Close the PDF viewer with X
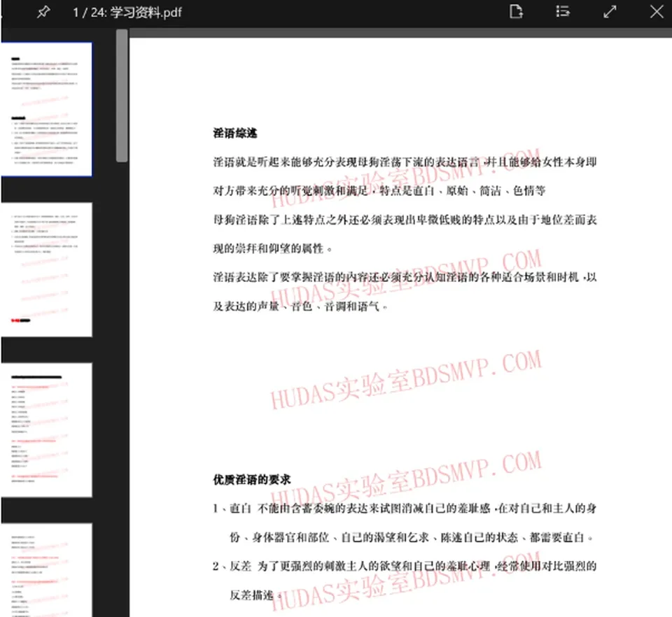This screenshot has height=617, width=672. pos(656,12)
